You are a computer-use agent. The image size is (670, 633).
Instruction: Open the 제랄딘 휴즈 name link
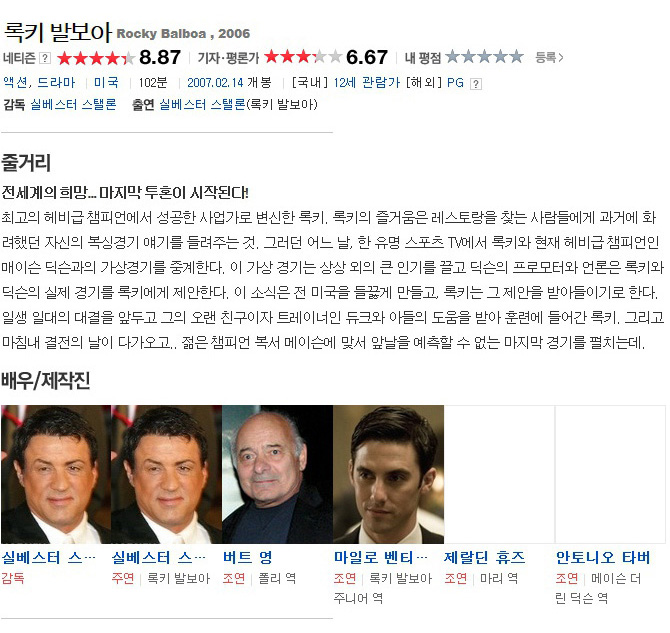pyautogui.click(x=484, y=557)
